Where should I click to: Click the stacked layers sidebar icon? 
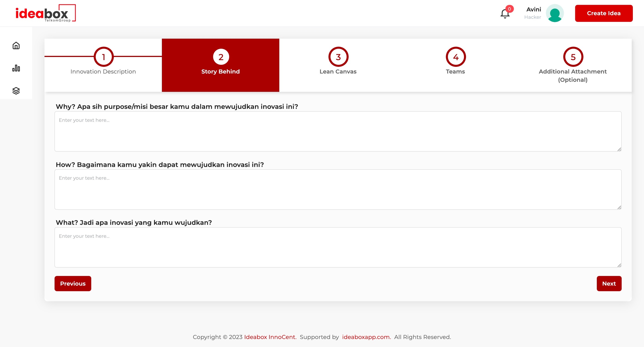click(x=16, y=91)
